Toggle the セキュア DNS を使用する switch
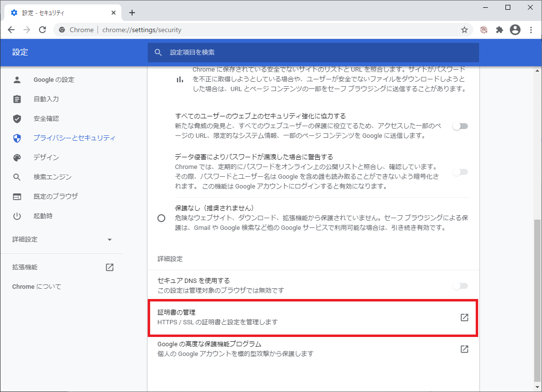This screenshot has height=392, width=542. click(460, 286)
